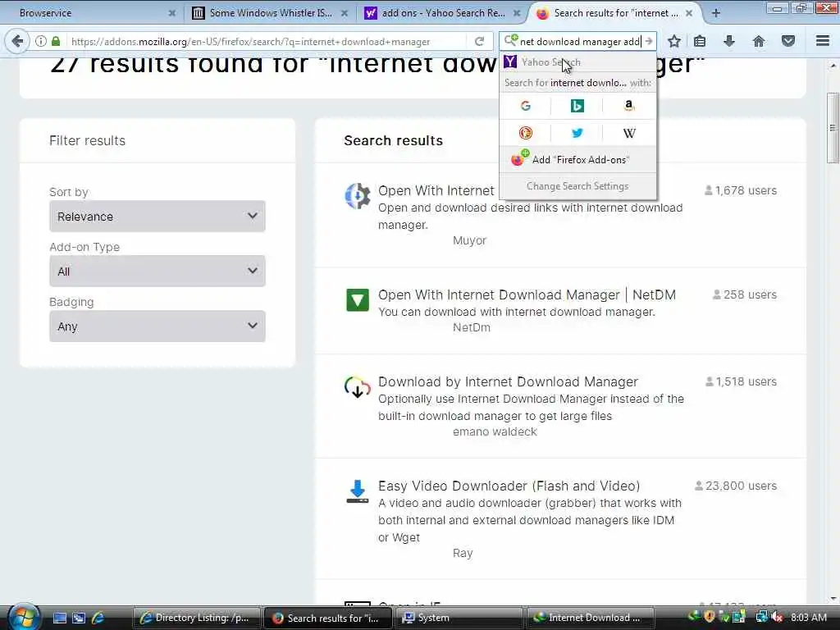Click author name NetDm
This screenshot has height=630, width=840.
click(x=472, y=327)
